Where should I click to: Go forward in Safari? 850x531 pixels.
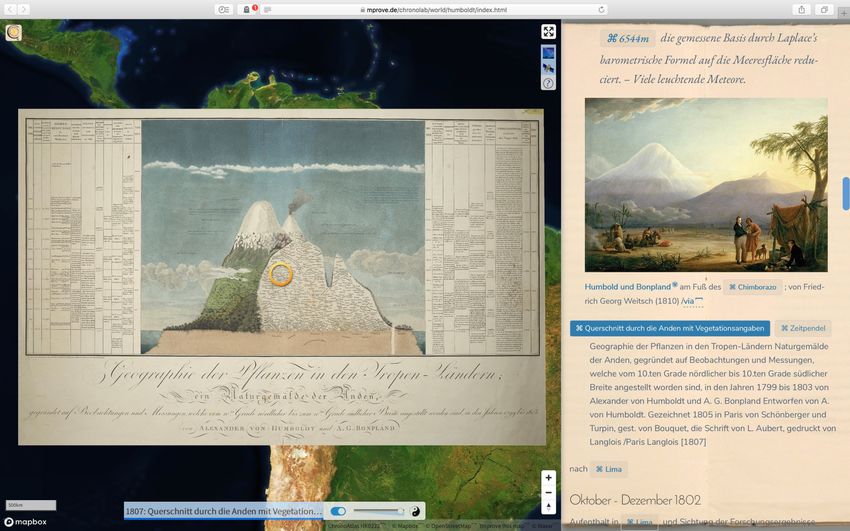[23, 9]
